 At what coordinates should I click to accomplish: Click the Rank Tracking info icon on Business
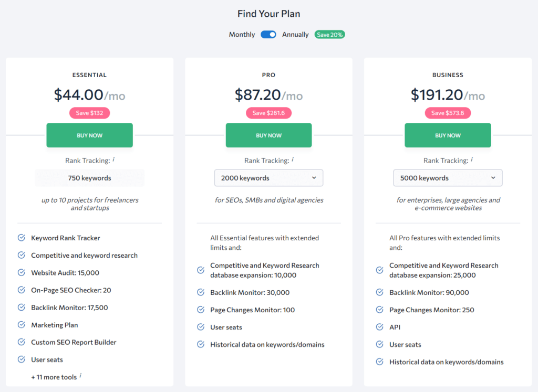[x=472, y=159]
